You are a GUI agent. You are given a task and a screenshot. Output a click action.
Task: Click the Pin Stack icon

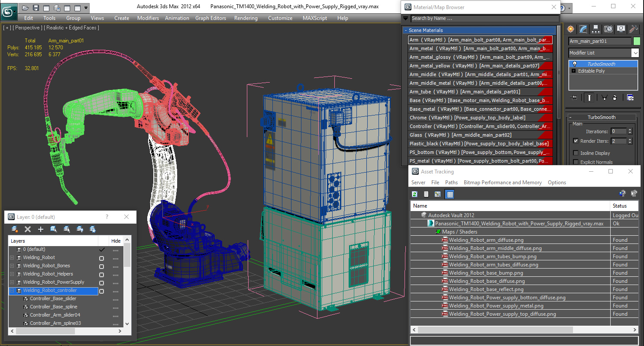pos(574,98)
